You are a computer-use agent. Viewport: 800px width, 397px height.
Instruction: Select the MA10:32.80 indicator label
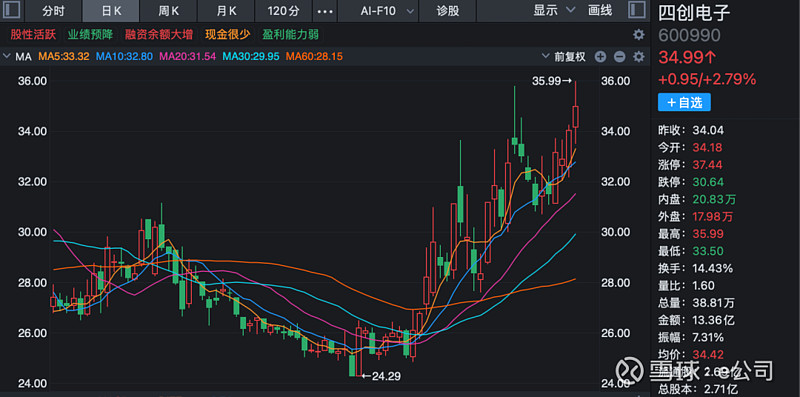click(x=124, y=57)
